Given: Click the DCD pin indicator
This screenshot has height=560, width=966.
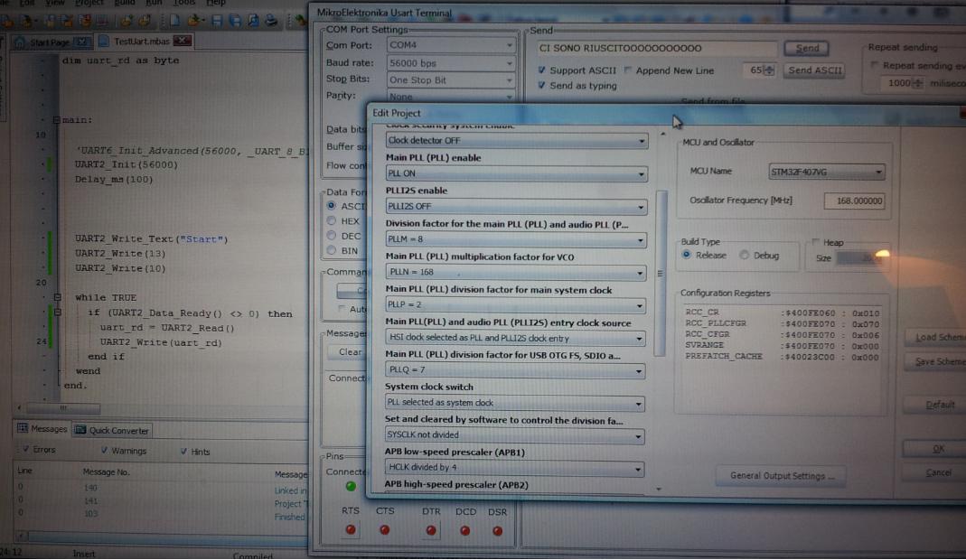Looking at the screenshot, I should point(465,530).
